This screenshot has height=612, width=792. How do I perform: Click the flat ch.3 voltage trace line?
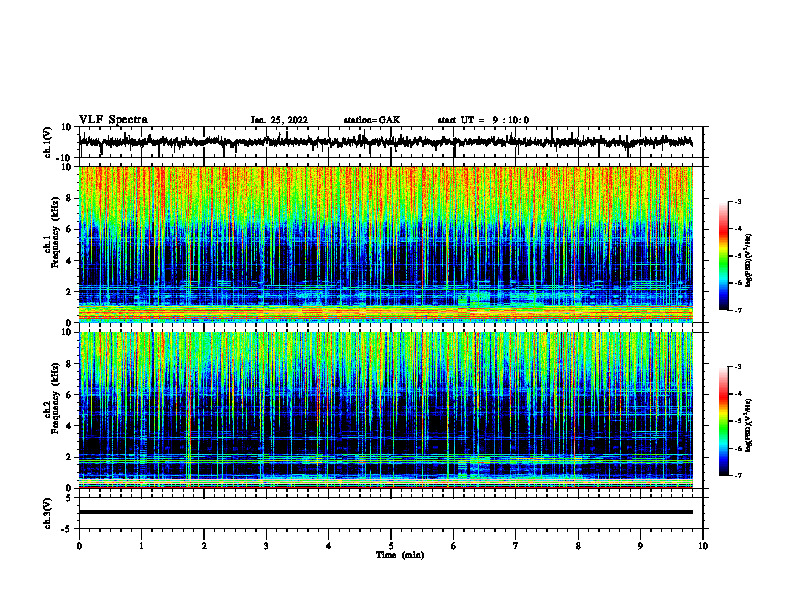(385, 512)
